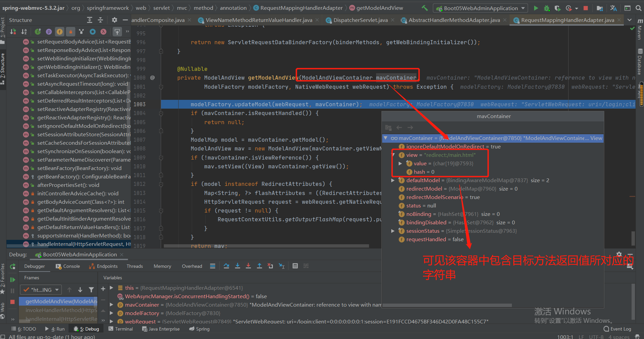Click Force Step Into red arrow icon

click(248, 266)
